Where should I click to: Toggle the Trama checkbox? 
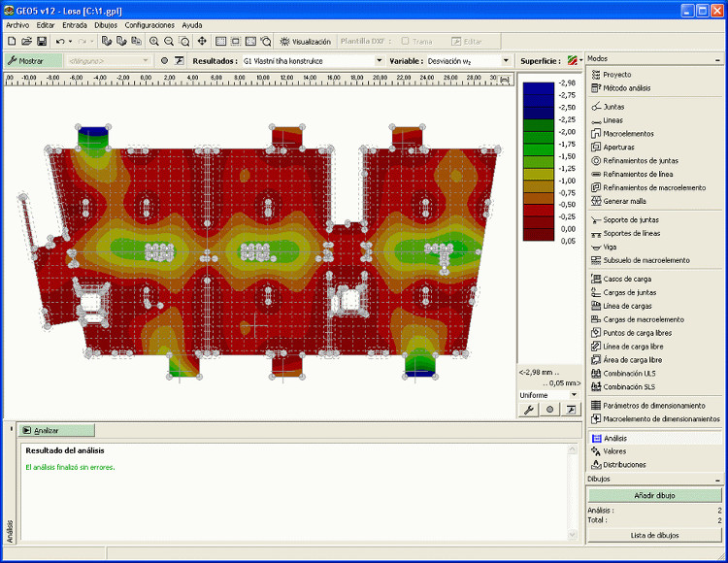pos(406,42)
